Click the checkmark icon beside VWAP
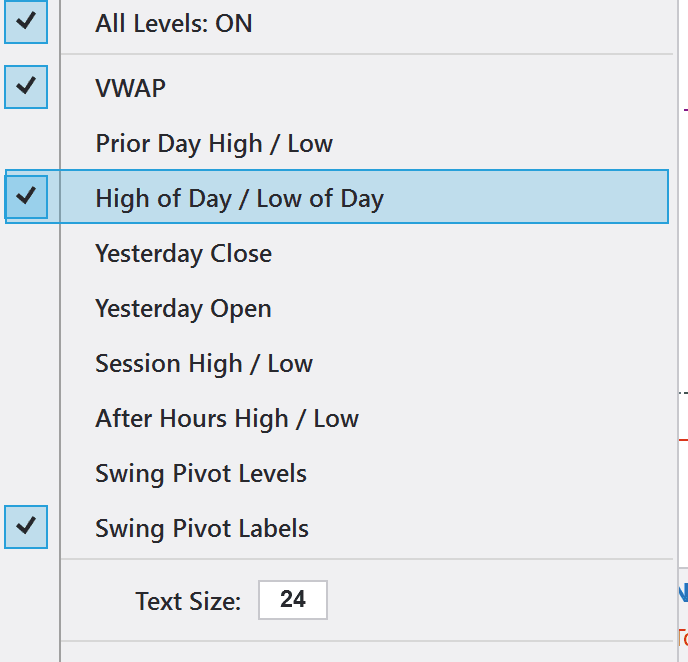Image resolution: width=688 pixels, height=662 pixels. [26, 87]
